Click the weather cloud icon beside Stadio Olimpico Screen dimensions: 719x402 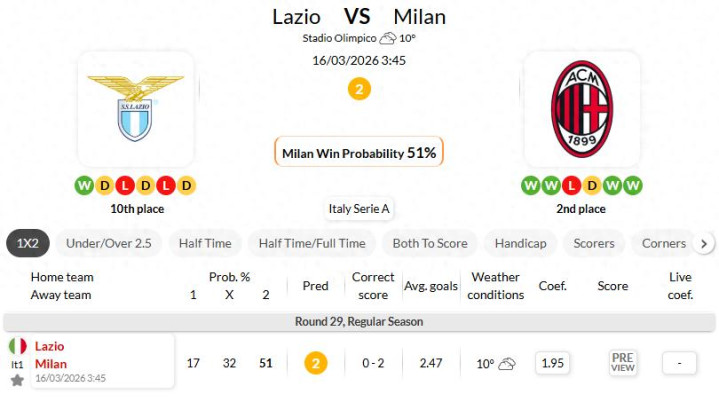point(388,38)
